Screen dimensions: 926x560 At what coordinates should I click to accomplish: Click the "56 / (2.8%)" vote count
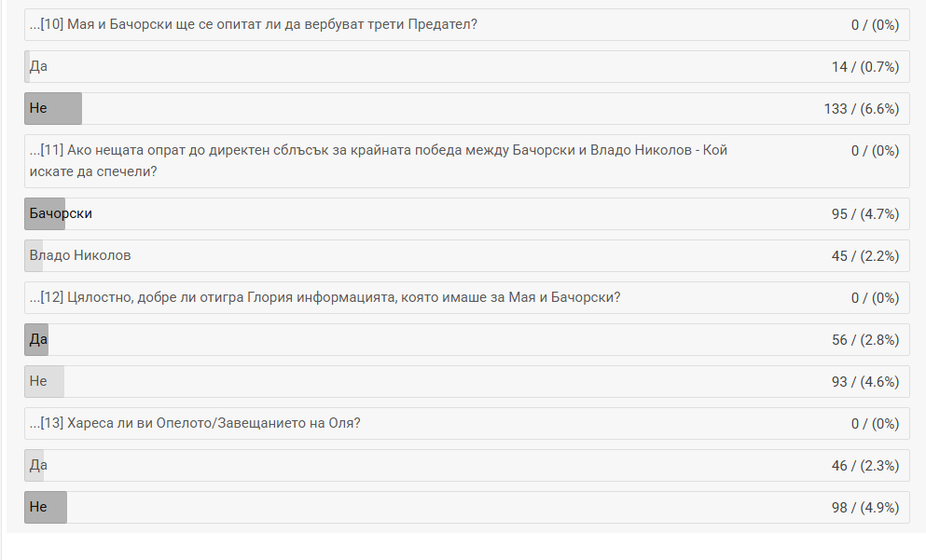point(864,340)
